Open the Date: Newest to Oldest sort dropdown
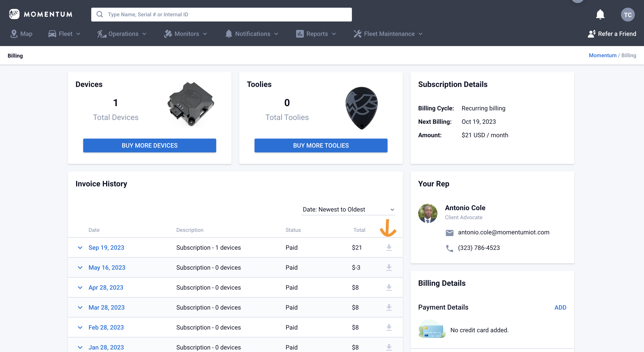This screenshot has height=352, width=644. (348, 209)
